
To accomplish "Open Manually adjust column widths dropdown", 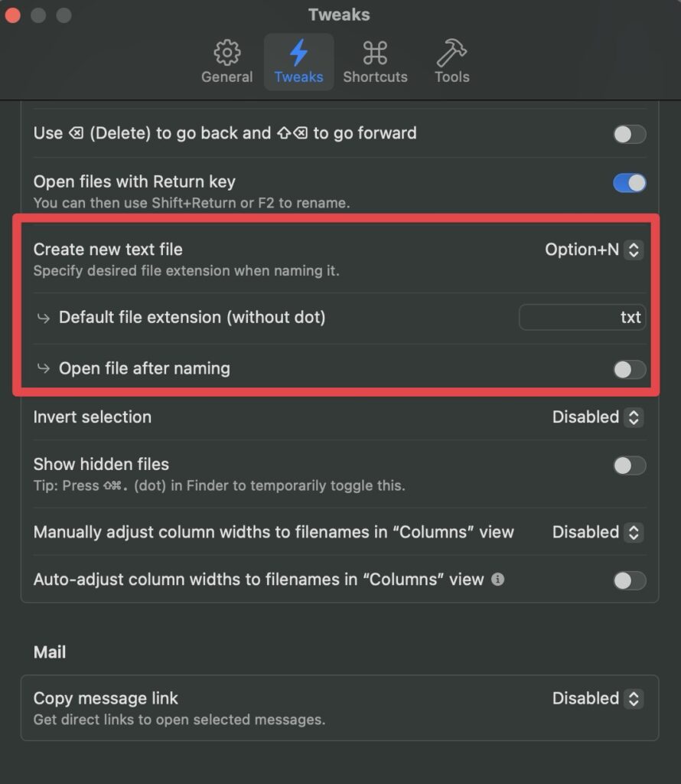I will (598, 532).
